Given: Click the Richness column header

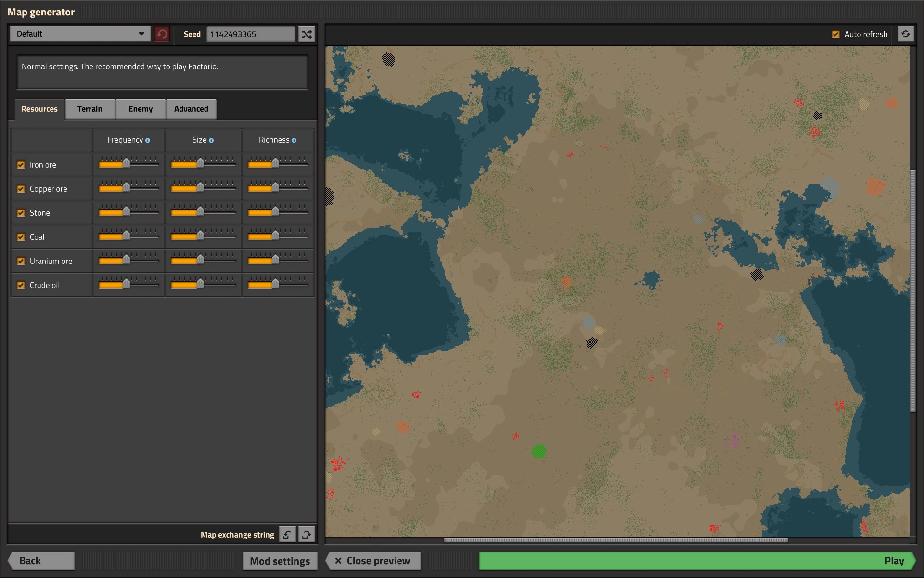Looking at the screenshot, I should tap(278, 140).
